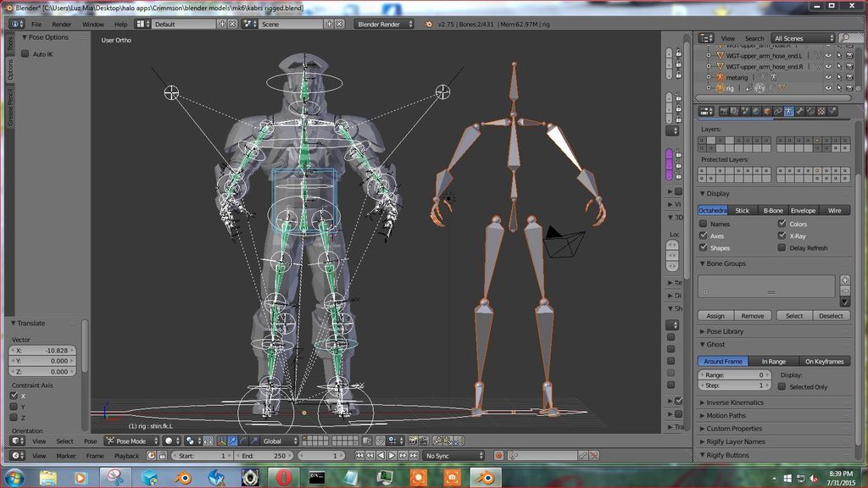868x488 pixels.
Task: Open the Render menu in top bar
Action: pyautogui.click(x=61, y=25)
